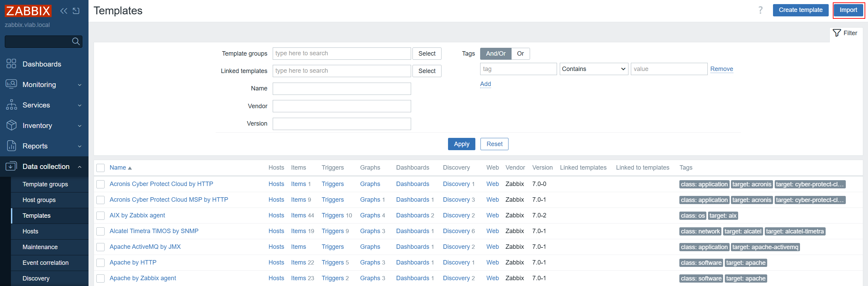Open the Contains tag operator dropdown
The width and height of the screenshot is (868, 286).
pyautogui.click(x=594, y=69)
